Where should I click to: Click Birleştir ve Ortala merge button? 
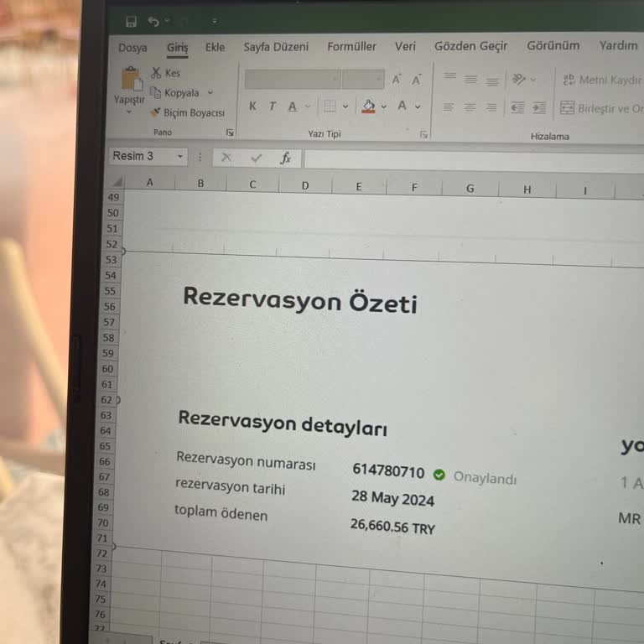coord(601,108)
